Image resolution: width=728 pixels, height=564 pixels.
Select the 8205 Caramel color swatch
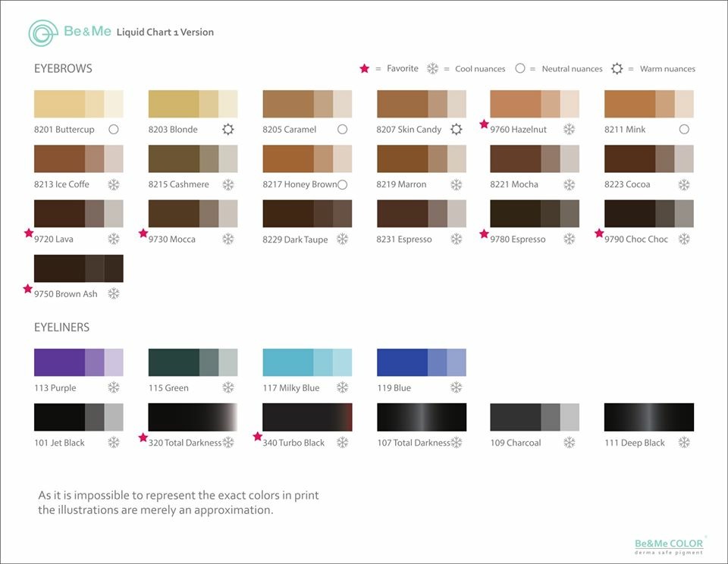(x=307, y=104)
